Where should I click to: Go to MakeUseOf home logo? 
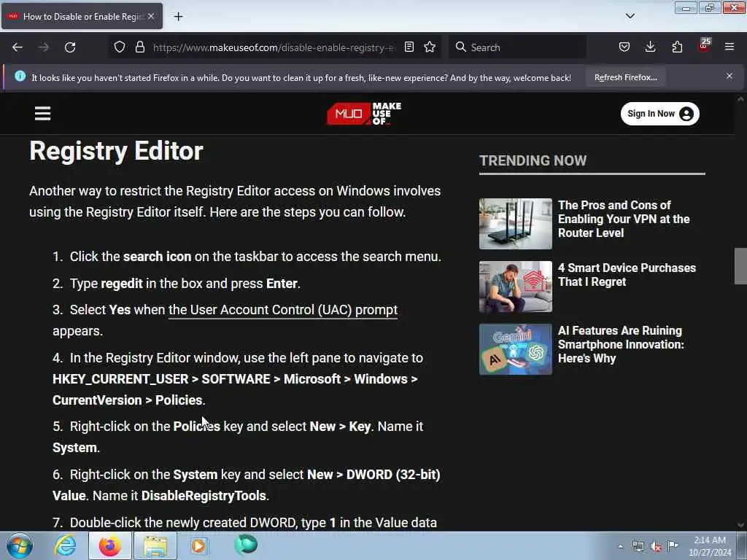[364, 114]
